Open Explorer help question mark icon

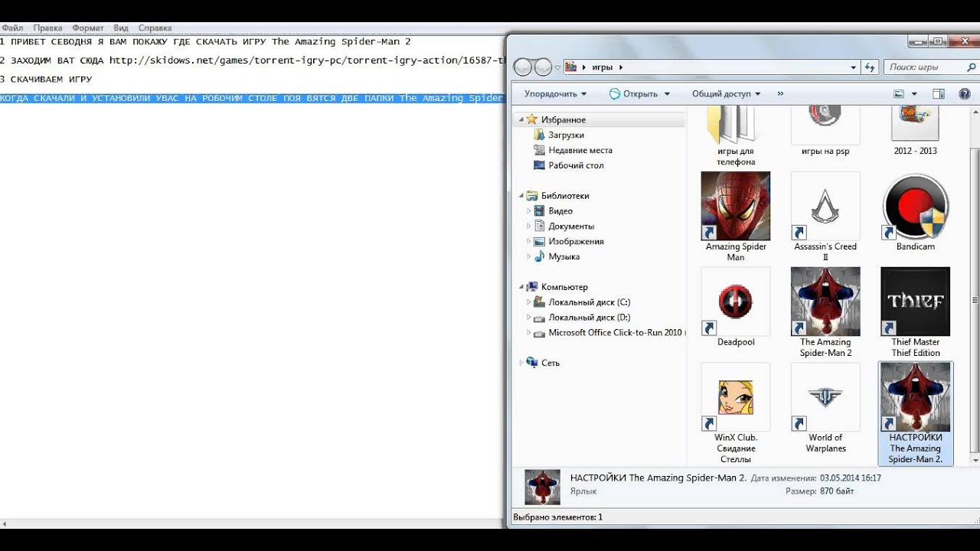click(x=965, y=94)
